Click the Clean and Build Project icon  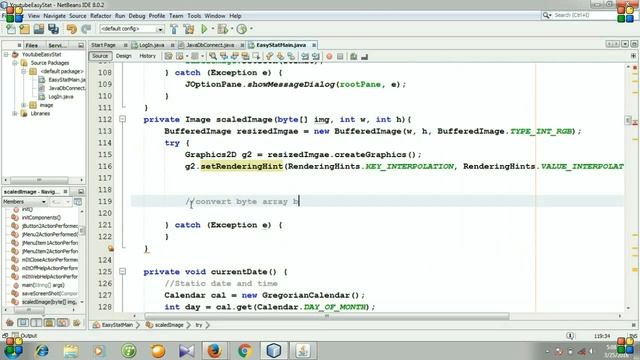[x=189, y=29]
